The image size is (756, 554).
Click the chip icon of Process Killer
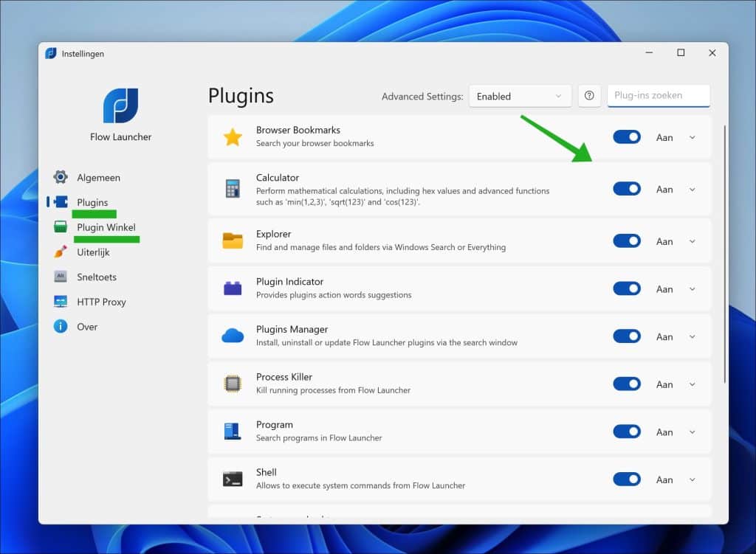(x=233, y=384)
